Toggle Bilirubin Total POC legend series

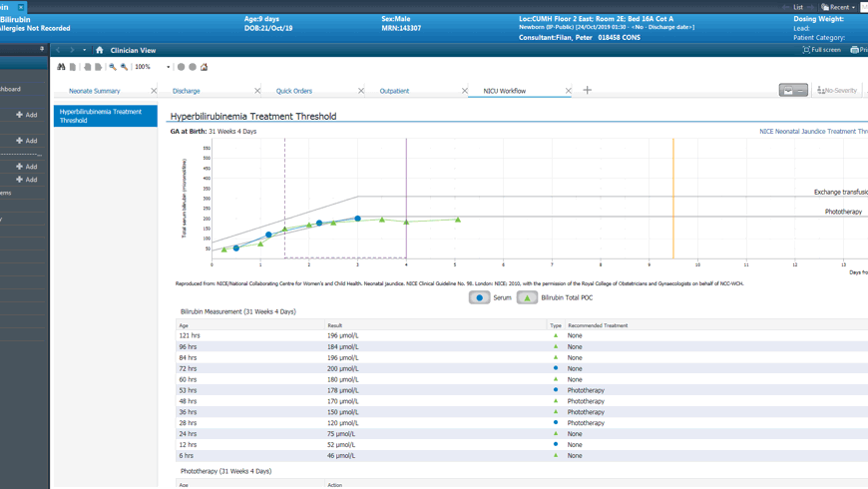[527, 297]
